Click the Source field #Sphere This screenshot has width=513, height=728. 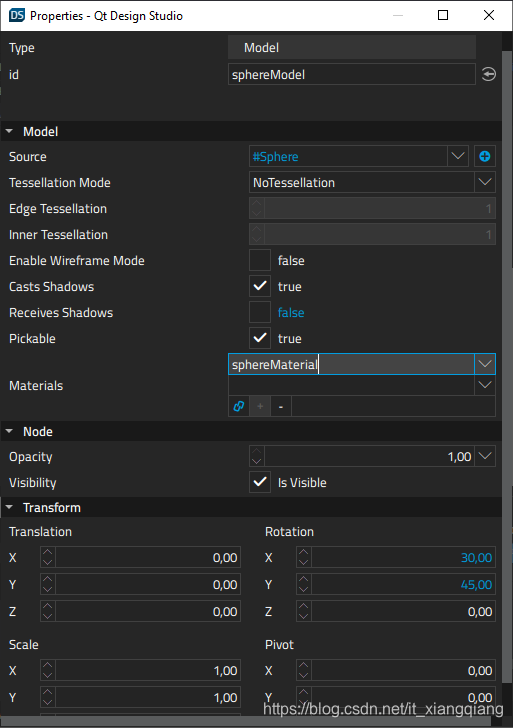(348, 156)
